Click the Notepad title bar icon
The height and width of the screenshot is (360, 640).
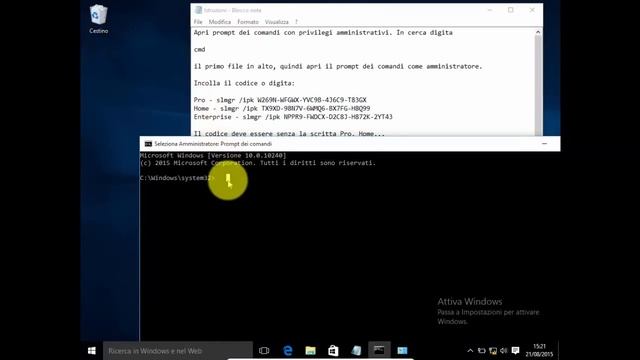click(198, 10)
